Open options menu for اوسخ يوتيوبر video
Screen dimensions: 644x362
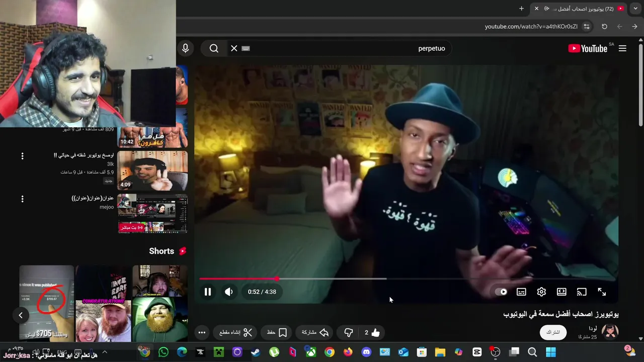(x=22, y=156)
